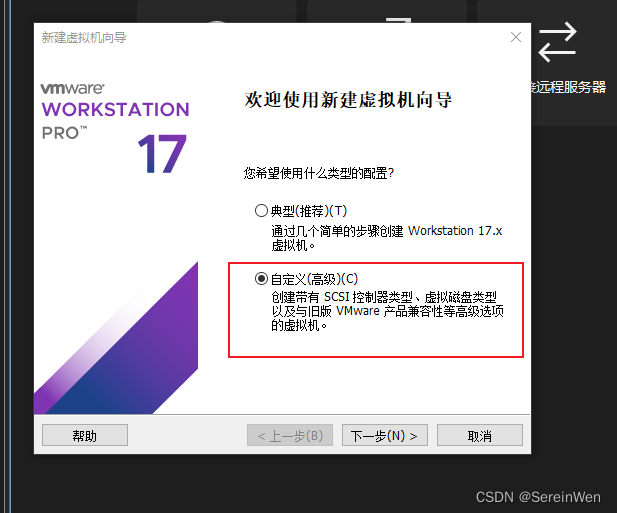Click the 自定义 description mentioning SCSI 控制器类型
The height and width of the screenshot is (513, 617).
pos(387,311)
